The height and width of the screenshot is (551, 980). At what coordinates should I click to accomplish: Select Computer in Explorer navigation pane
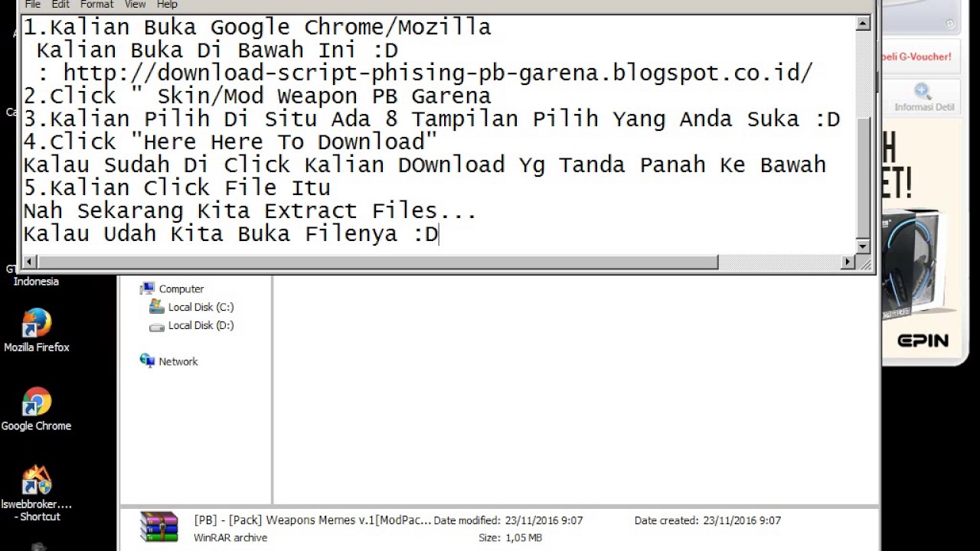pyautogui.click(x=181, y=289)
